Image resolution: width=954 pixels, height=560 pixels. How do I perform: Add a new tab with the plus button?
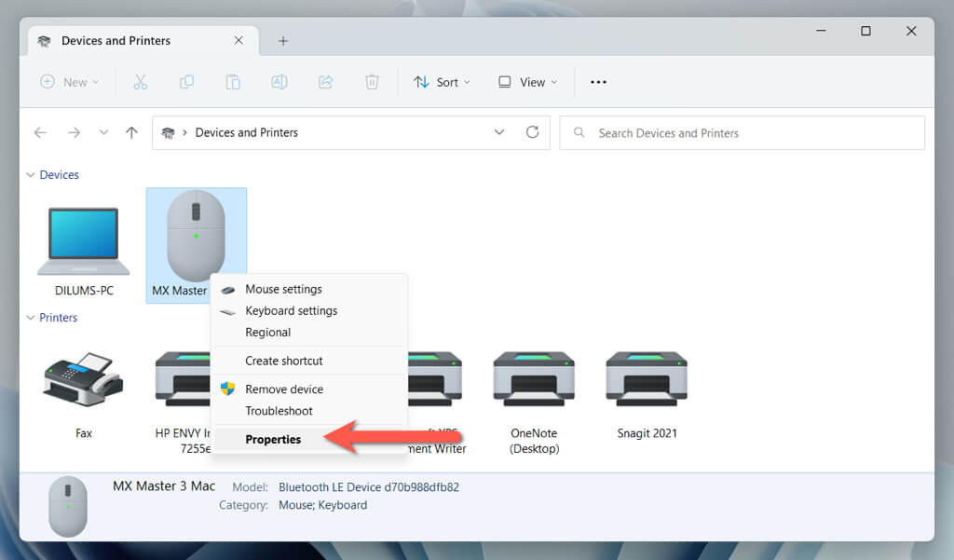pyautogui.click(x=283, y=41)
